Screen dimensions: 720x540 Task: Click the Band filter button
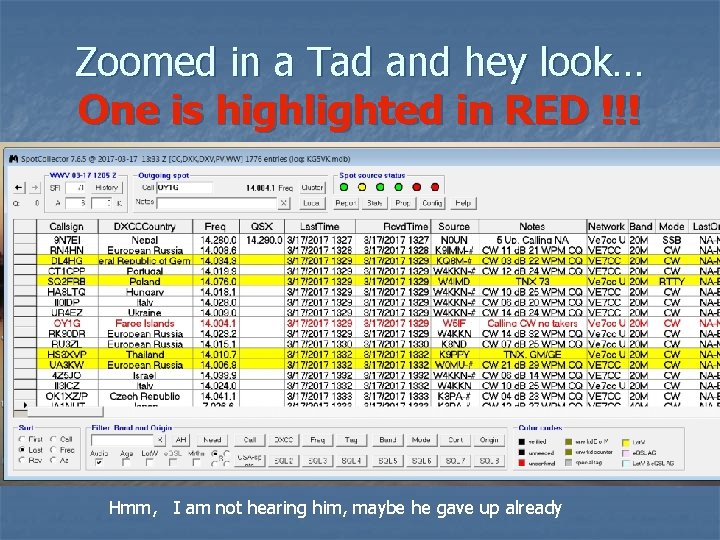tap(388, 440)
